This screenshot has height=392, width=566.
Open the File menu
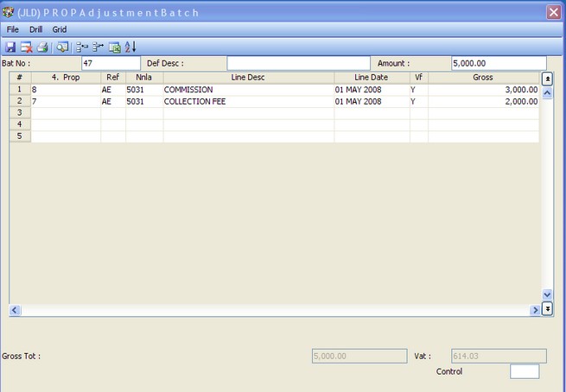[x=13, y=29]
